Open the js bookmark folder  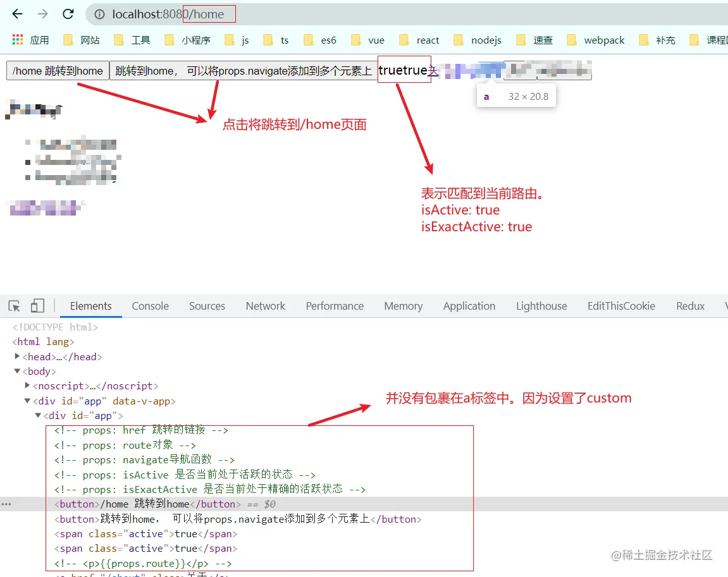click(237, 40)
